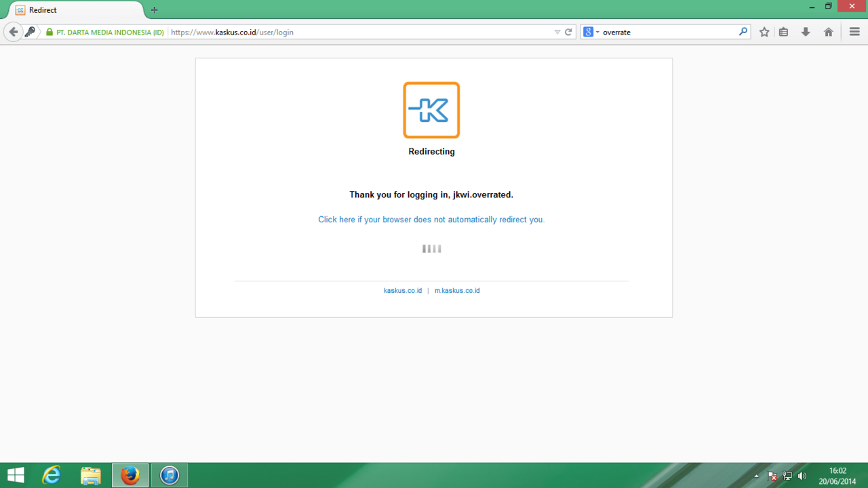Image resolution: width=868 pixels, height=488 pixels.
Task: Click the 'Click here' redirect link
Action: pos(431,220)
